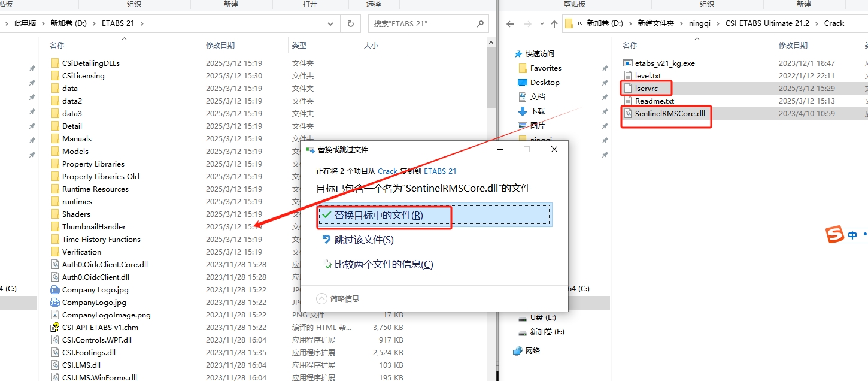Open the recent locations dropdown in Crack window

(x=542, y=23)
